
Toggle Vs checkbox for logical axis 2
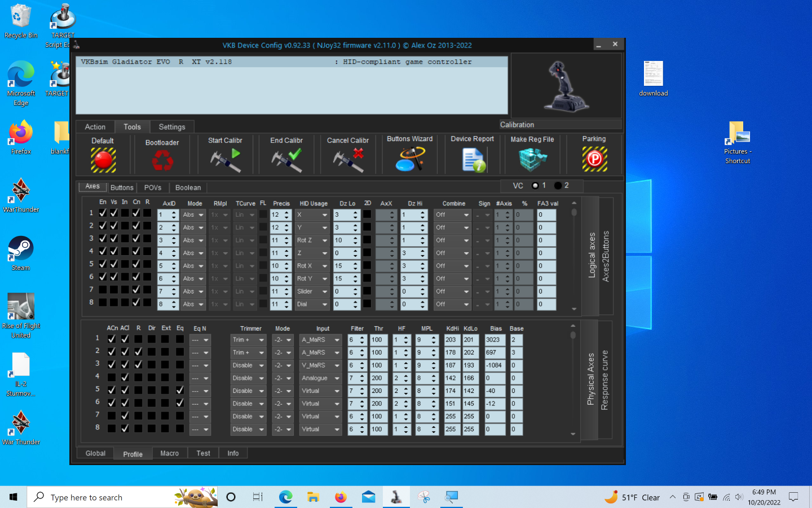(x=114, y=225)
